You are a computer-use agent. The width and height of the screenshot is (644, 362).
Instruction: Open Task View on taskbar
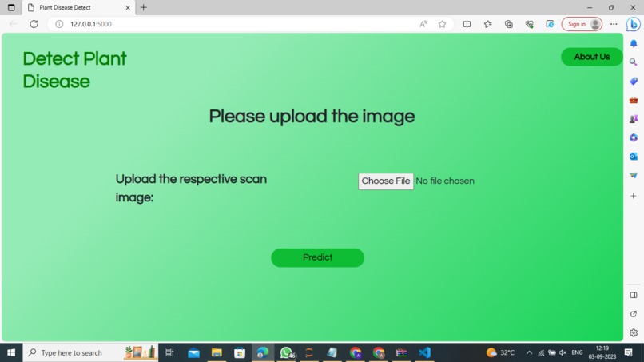pos(169,352)
